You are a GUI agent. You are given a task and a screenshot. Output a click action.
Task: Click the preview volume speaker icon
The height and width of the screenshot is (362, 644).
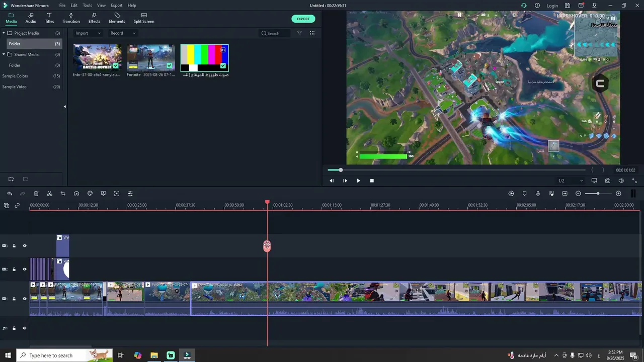[621, 180]
